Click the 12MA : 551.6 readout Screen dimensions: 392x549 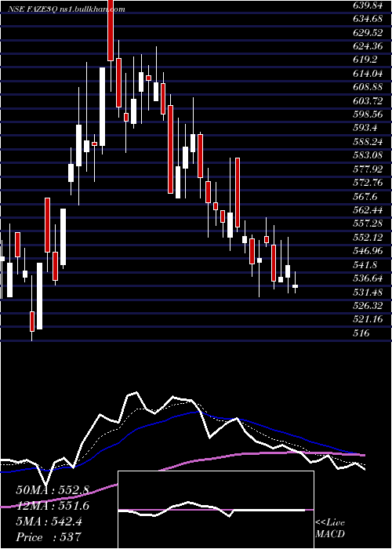53,506
